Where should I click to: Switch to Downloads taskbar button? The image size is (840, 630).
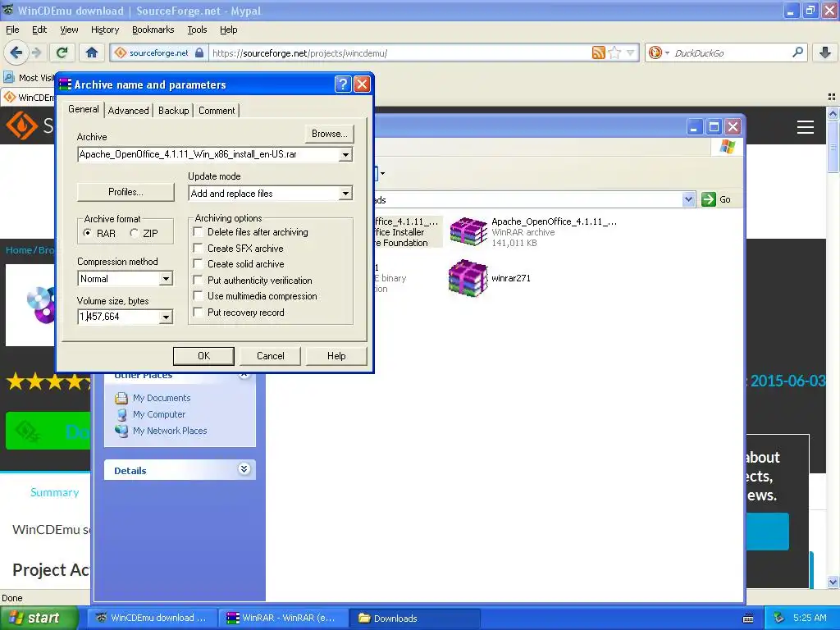[x=415, y=618]
